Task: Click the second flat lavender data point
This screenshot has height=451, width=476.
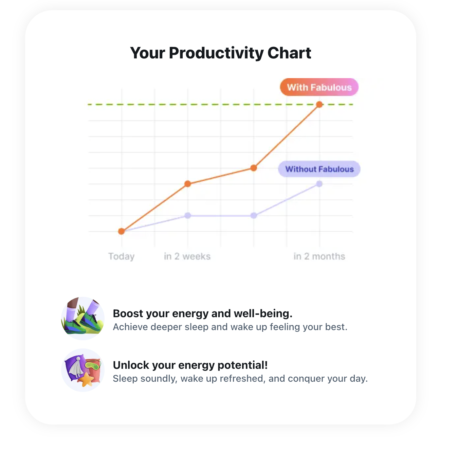Action: 254,216
